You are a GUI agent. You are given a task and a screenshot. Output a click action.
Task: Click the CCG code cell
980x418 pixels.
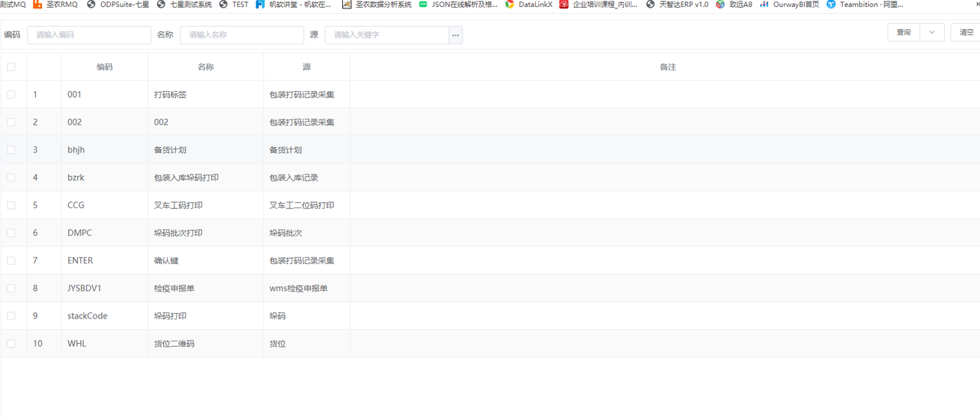pyautogui.click(x=105, y=205)
